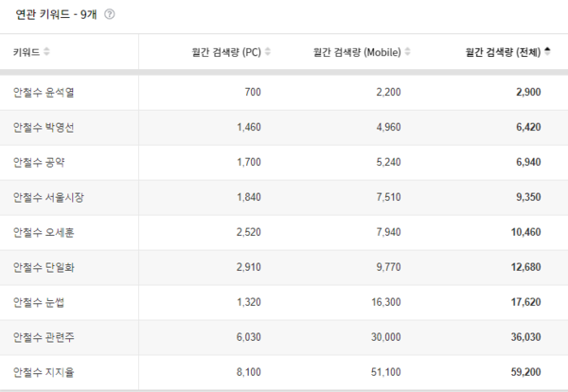Select keyword 안철수 공약
Image resolution: width=568 pixels, height=392 pixels.
click(x=39, y=162)
